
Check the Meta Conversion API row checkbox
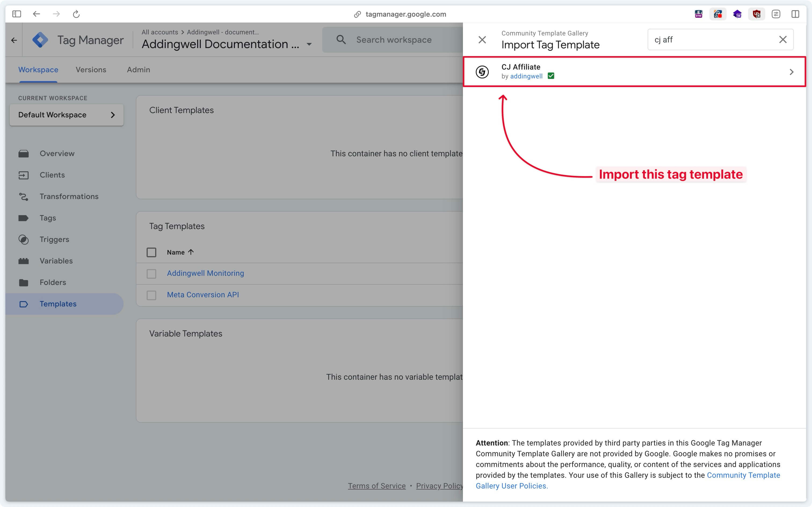(x=151, y=295)
